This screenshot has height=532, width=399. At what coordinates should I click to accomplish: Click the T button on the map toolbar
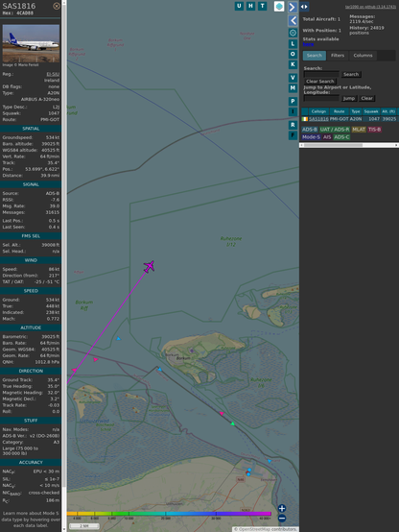[x=262, y=6]
